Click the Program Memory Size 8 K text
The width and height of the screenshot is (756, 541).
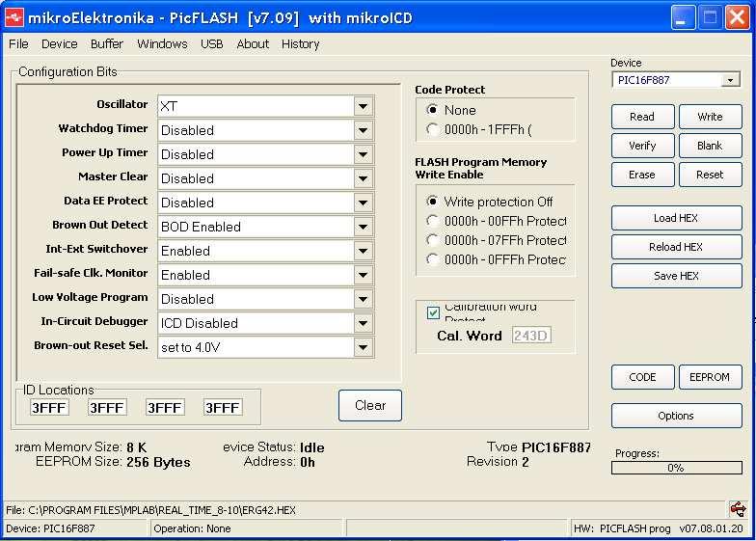click(x=81, y=447)
